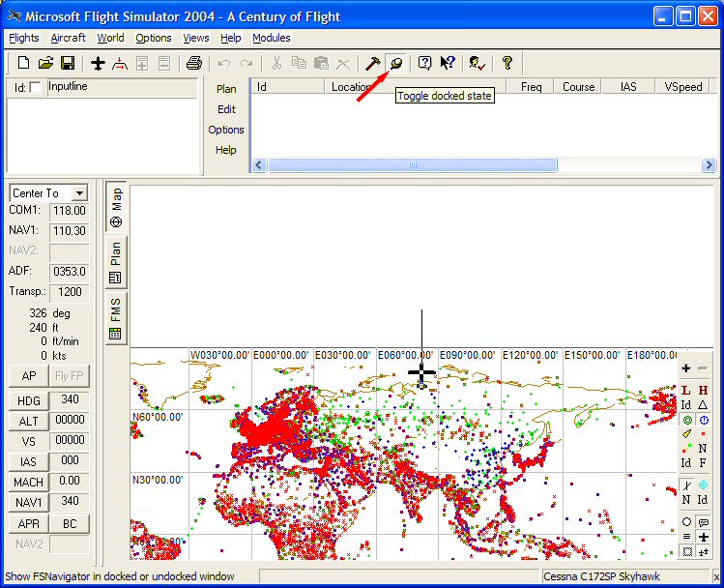
Task: Click the MACH button
Action: 29,483
